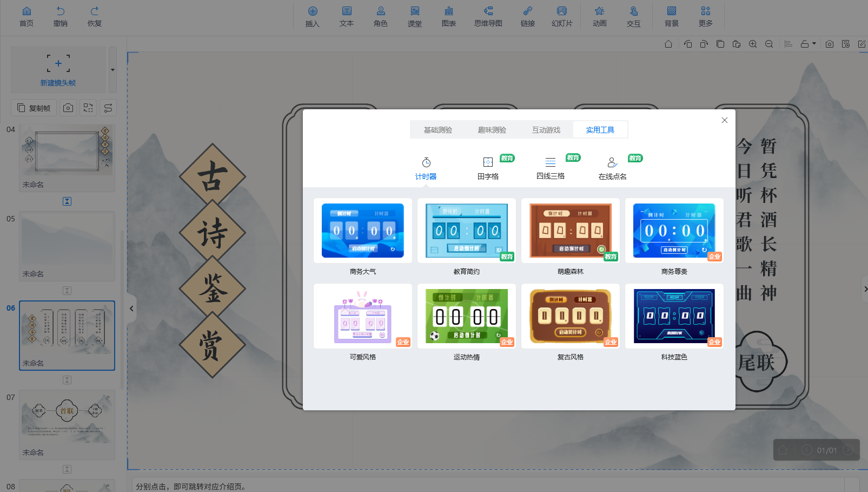Screen dimensions: 868x492
Task: Select the 田字格 grid tool
Action: pos(488,169)
